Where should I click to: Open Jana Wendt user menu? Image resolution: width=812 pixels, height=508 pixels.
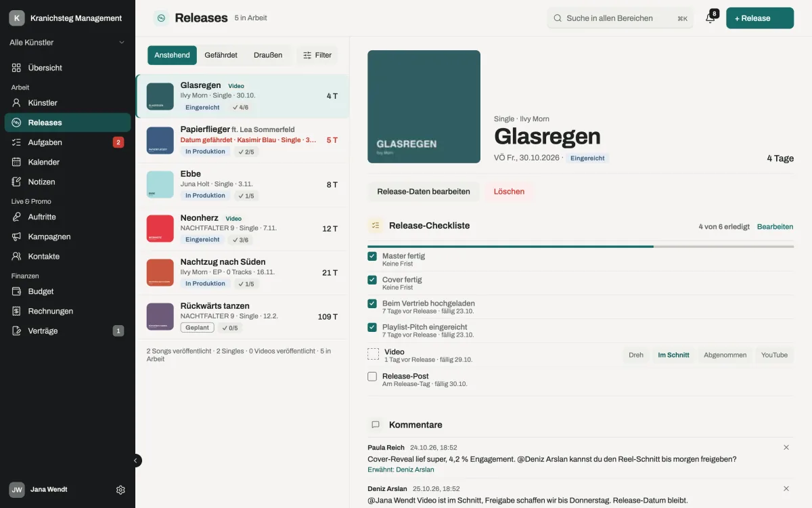pos(49,490)
